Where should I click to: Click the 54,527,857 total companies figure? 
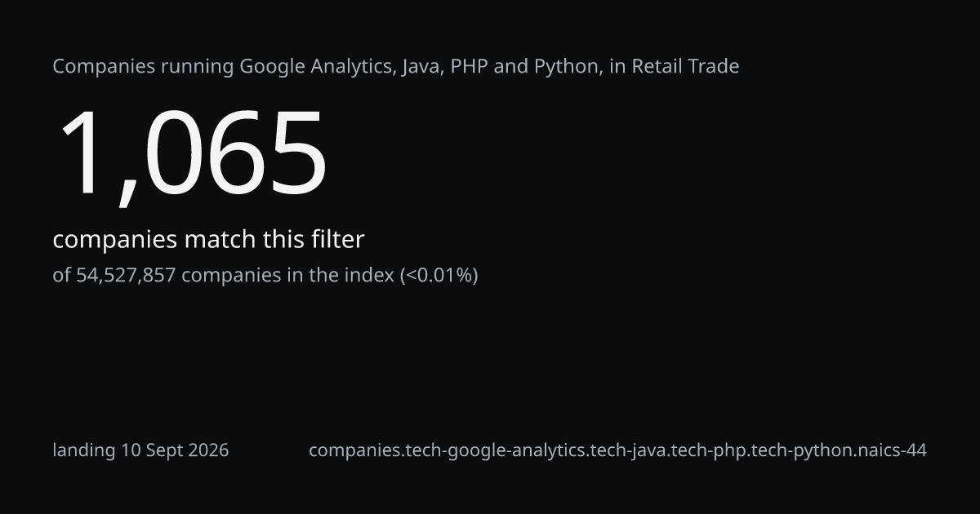pos(127,276)
